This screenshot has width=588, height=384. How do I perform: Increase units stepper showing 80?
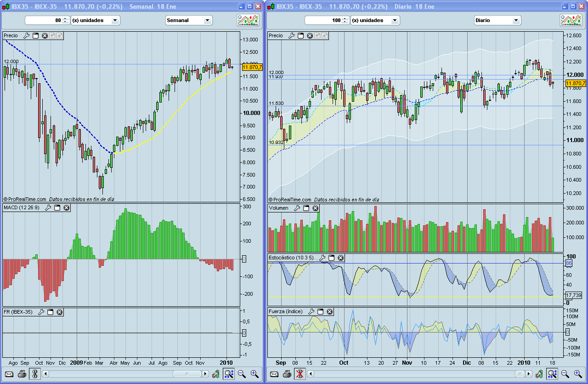coord(66,18)
